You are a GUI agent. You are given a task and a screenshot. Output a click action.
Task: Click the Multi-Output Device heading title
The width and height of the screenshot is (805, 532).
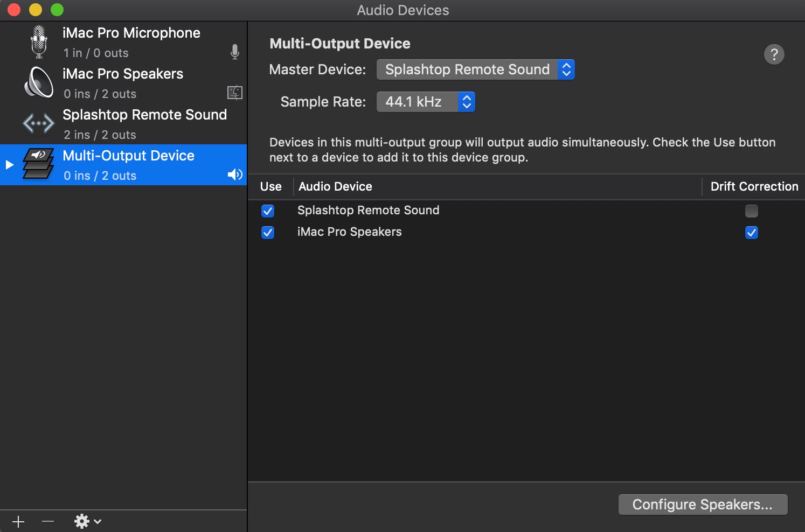(340, 44)
